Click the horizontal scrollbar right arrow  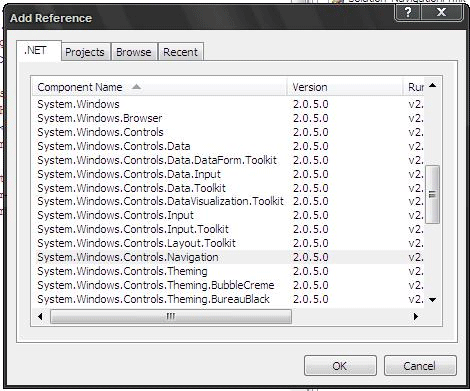[415, 316]
